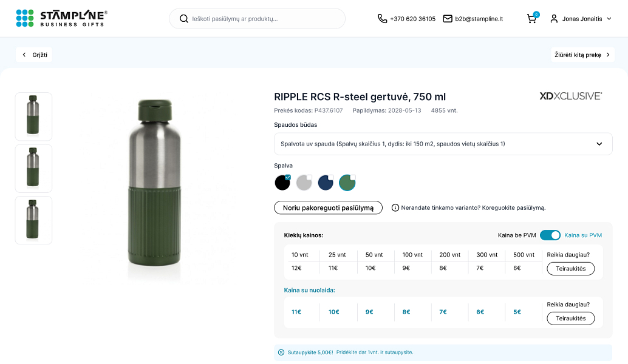Click the 50 vnt quantity column
The height and width of the screenshot is (364, 628).
374,255
